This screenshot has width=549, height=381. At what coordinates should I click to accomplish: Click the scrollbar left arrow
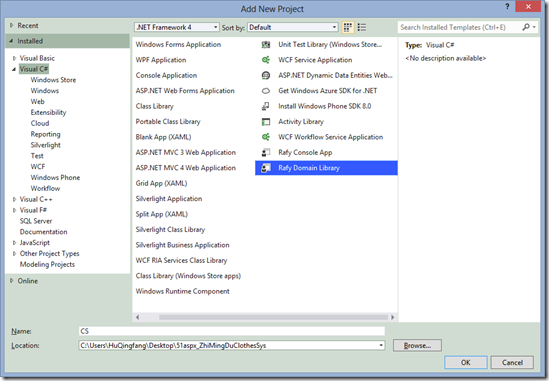(x=138, y=317)
